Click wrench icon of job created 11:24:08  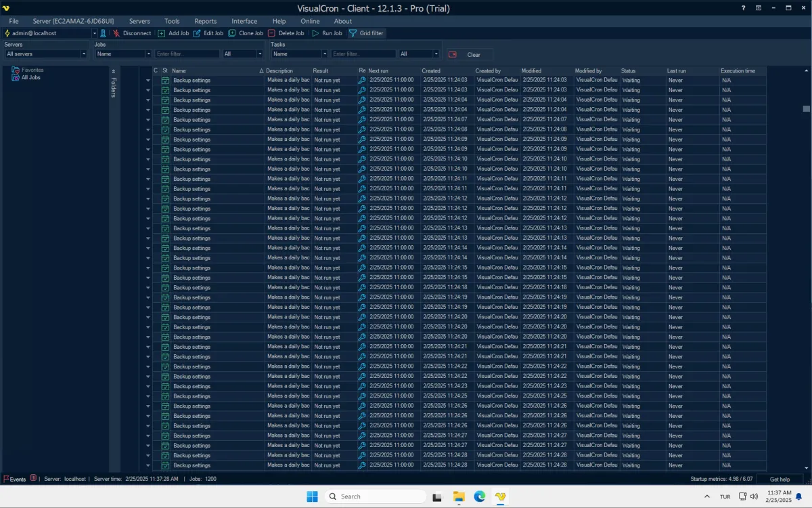click(362, 129)
